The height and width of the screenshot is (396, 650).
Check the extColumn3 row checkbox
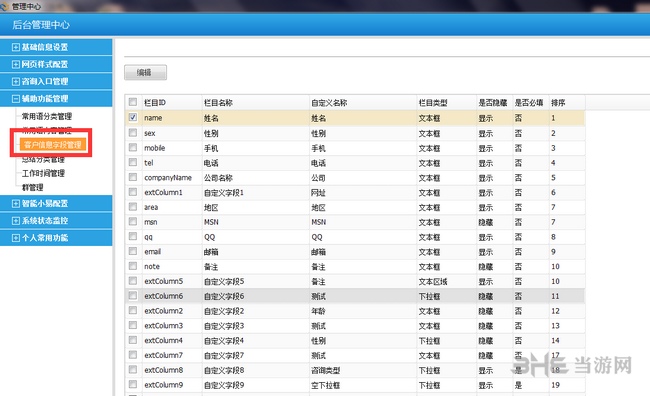pyautogui.click(x=133, y=325)
